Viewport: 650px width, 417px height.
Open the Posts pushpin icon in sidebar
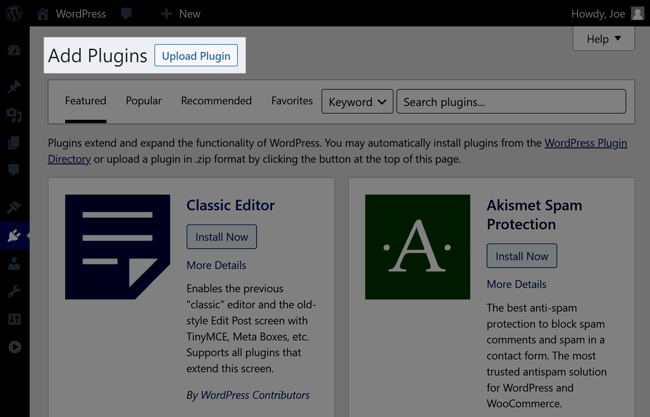pyautogui.click(x=14, y=88)
